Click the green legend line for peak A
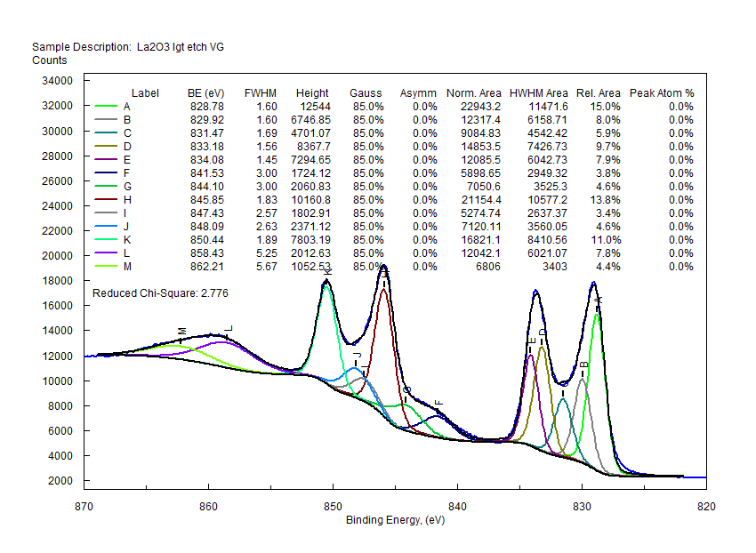756x553 pixels. coord(107,106)
